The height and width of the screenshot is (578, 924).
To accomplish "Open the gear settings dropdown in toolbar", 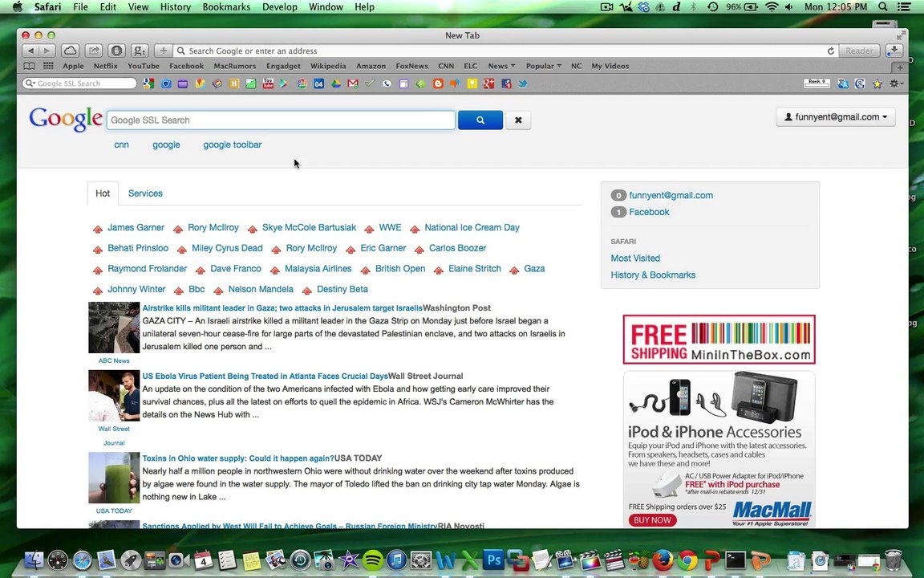I will pos(896,83).
